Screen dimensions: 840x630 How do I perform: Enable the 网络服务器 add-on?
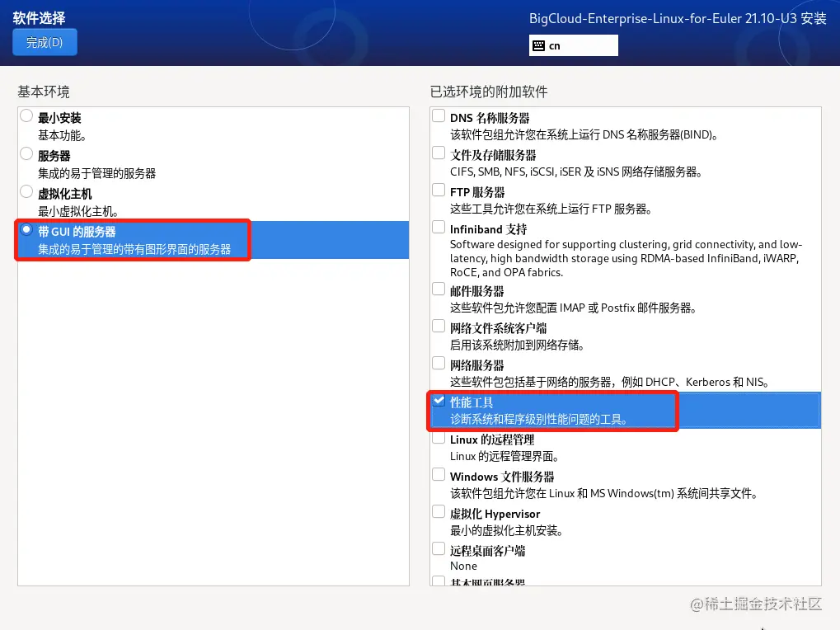click(438, 363)
